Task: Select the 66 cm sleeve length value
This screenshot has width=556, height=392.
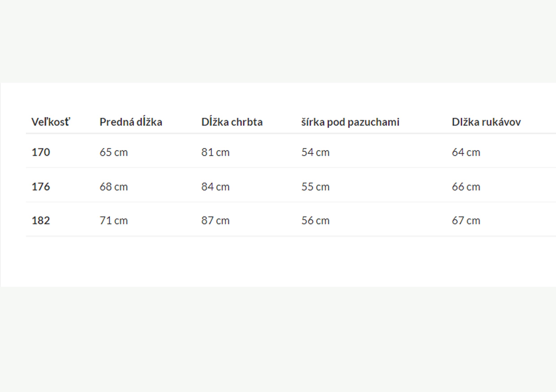Action: [466, 187]
